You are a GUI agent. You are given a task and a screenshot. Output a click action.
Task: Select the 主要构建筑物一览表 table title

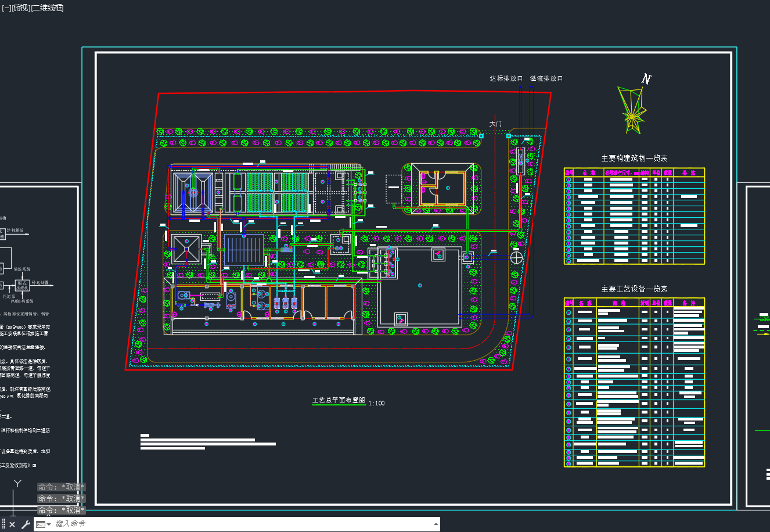634,158
